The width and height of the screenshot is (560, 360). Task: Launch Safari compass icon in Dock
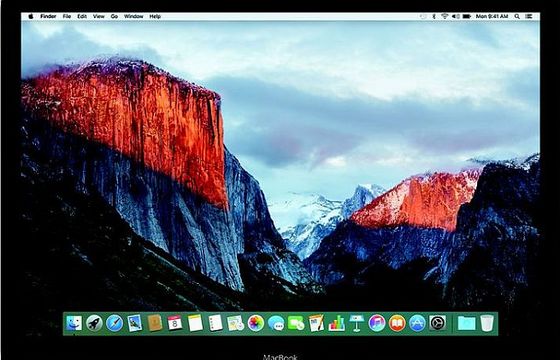point(115,323)
